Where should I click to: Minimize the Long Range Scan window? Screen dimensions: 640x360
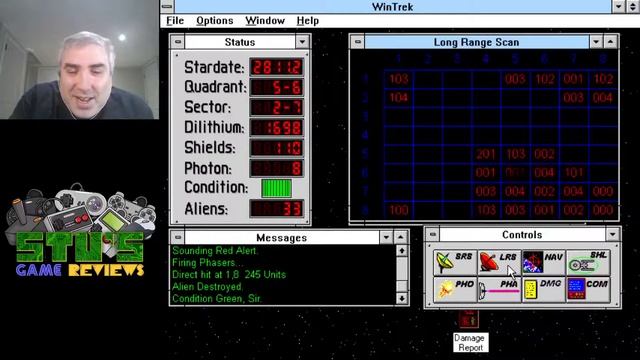pos(596,42)
